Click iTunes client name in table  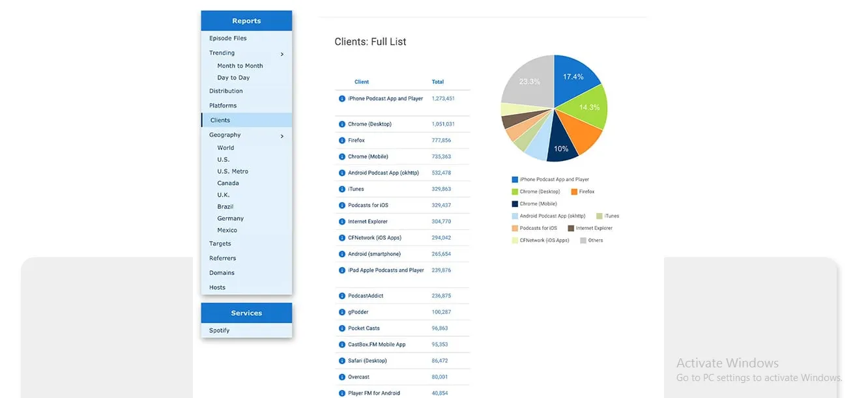356,190
